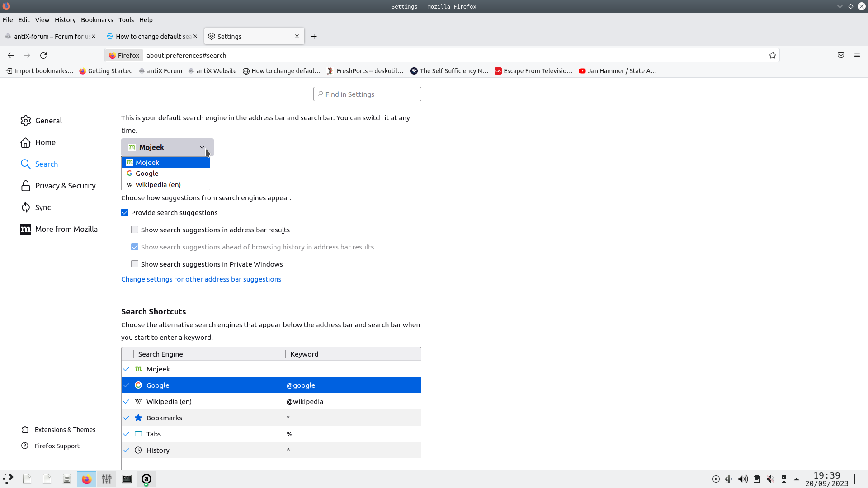Open Import bookmarks toolbar item
The width and height of the screenshot is (868, 488).
[39, 71]
